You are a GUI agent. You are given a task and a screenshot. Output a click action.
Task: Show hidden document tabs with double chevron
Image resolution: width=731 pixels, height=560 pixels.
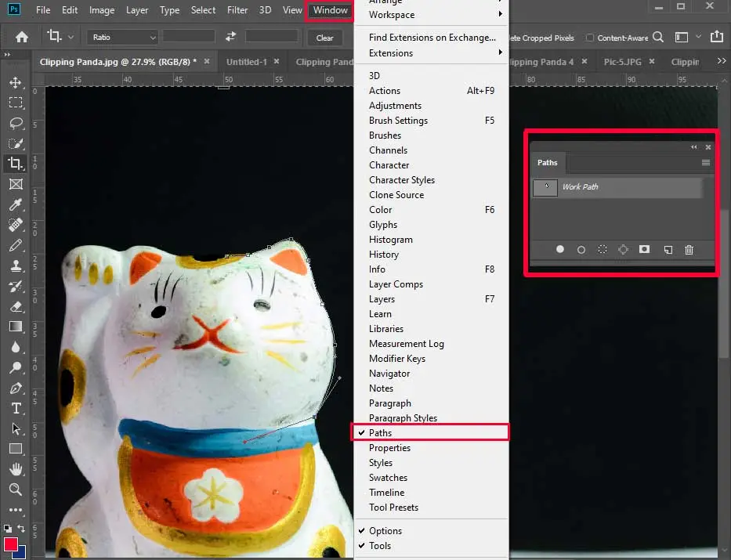(x=722, y=61)
